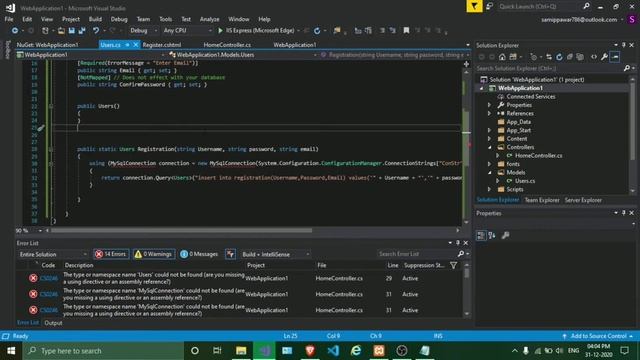The image size is (640, 360).
Task: Open Properties wrench icon in Solution Explorer toolbar
Action: tap(604, 57)
